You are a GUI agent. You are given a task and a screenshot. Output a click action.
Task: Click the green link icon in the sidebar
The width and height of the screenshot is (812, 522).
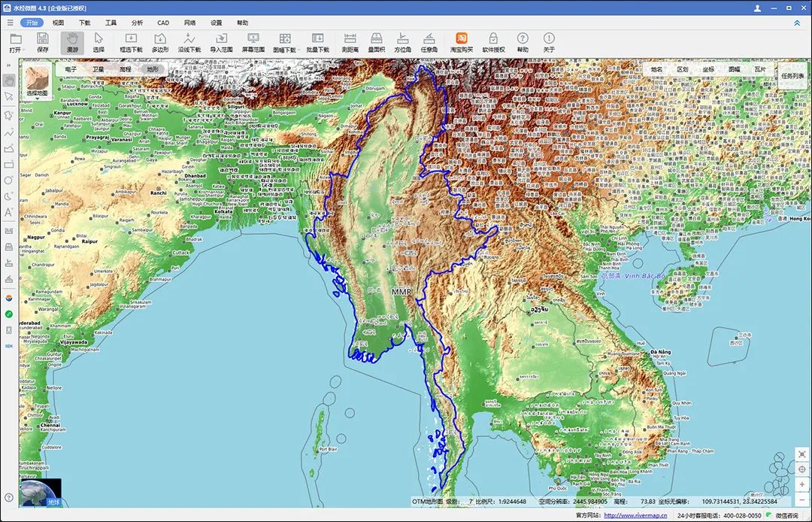point(9,314)
